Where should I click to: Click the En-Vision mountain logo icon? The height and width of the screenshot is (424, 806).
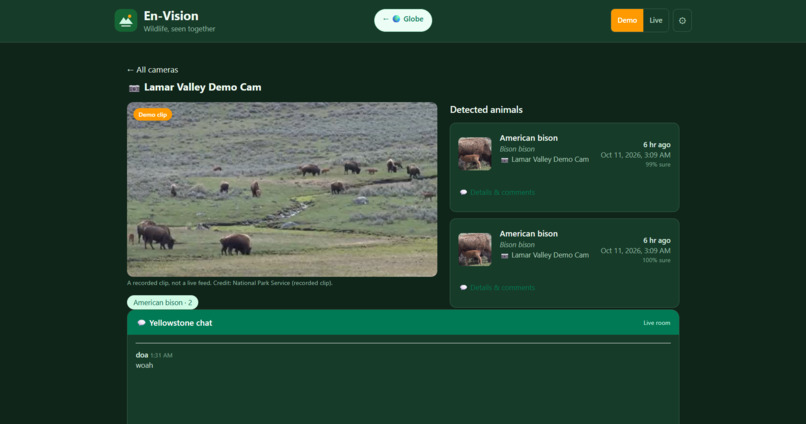[125, 21]
